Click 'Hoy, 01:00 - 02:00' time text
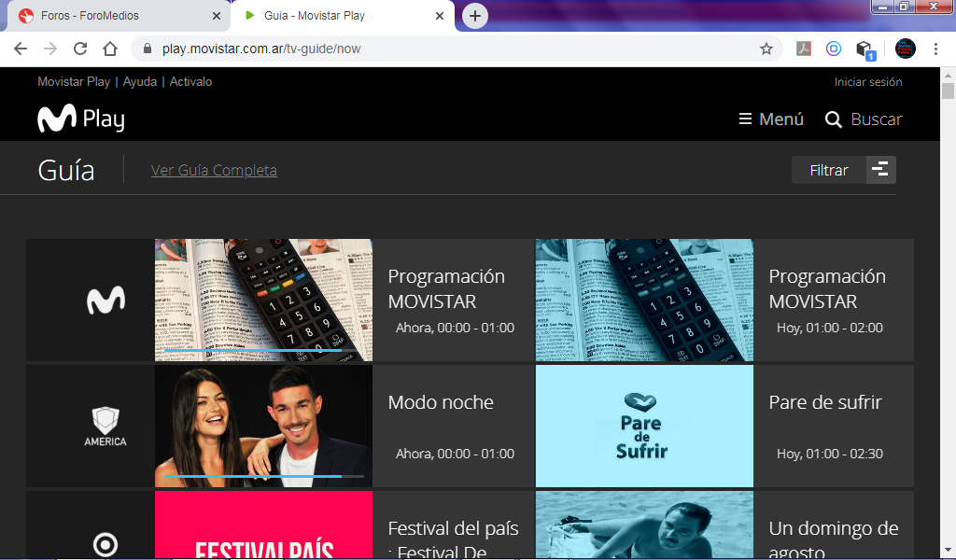Viewport: 956px width, 560px height. (830, 328)
